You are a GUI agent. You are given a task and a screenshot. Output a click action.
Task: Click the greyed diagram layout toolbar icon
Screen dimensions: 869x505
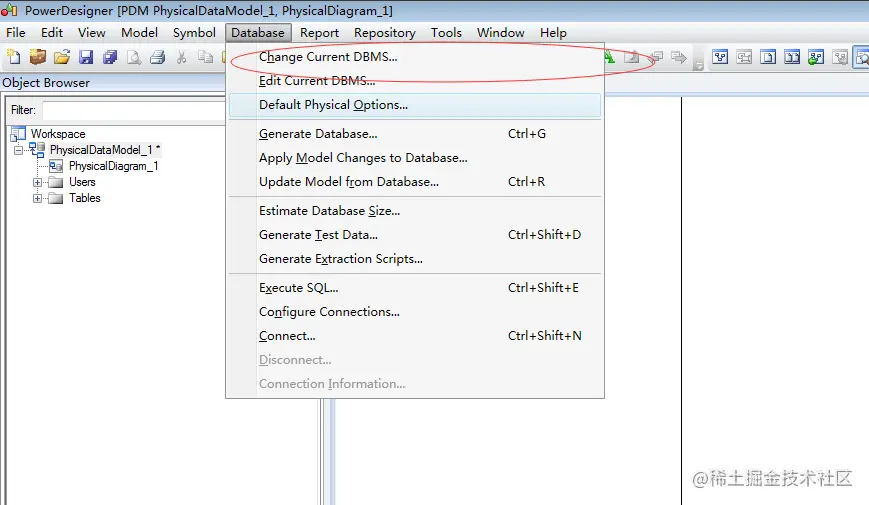(744, 57)
